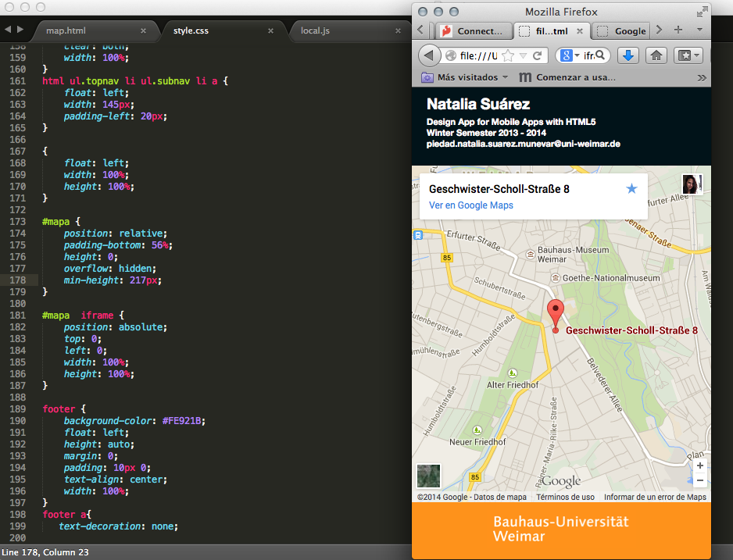Zoom in the map with plus button
This screenshot has width=733, height=560.
click(699, 465)
